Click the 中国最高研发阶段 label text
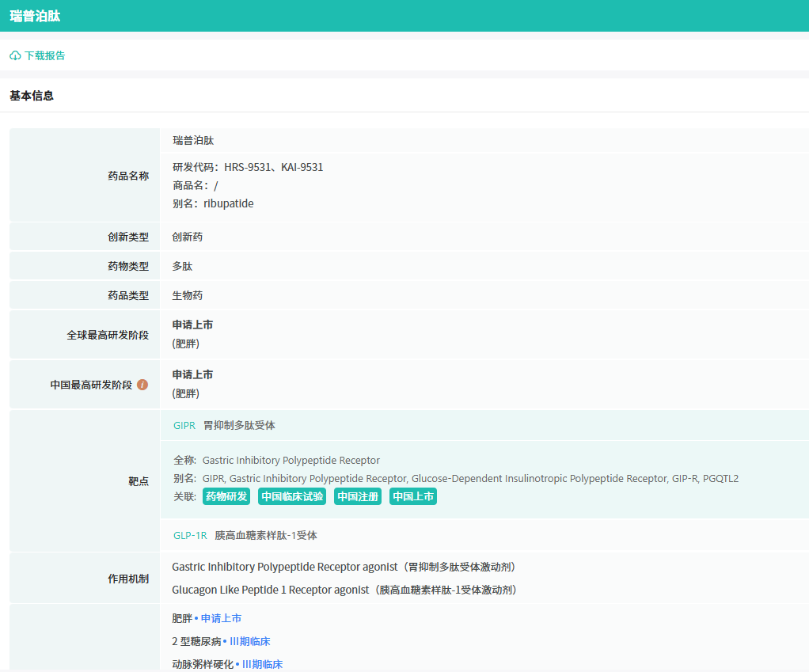 [91, 385]
